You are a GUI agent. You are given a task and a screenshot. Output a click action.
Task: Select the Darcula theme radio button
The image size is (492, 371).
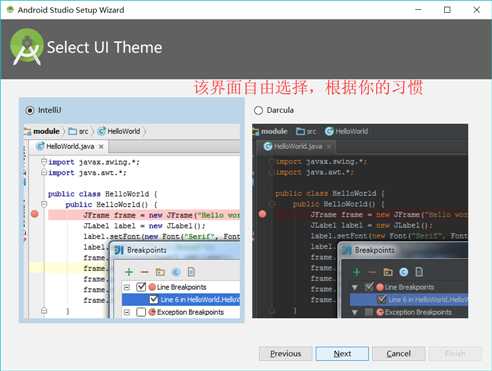[x=258, y=110]
